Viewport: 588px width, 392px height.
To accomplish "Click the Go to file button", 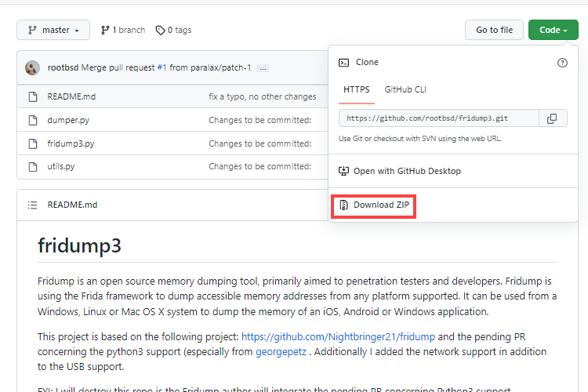I will 494,30.
